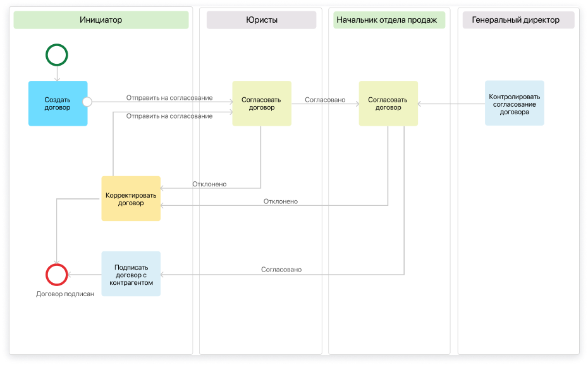
Task: Select the Юристы 'Согласовать договор' block
Action: [x=262, y=104]
